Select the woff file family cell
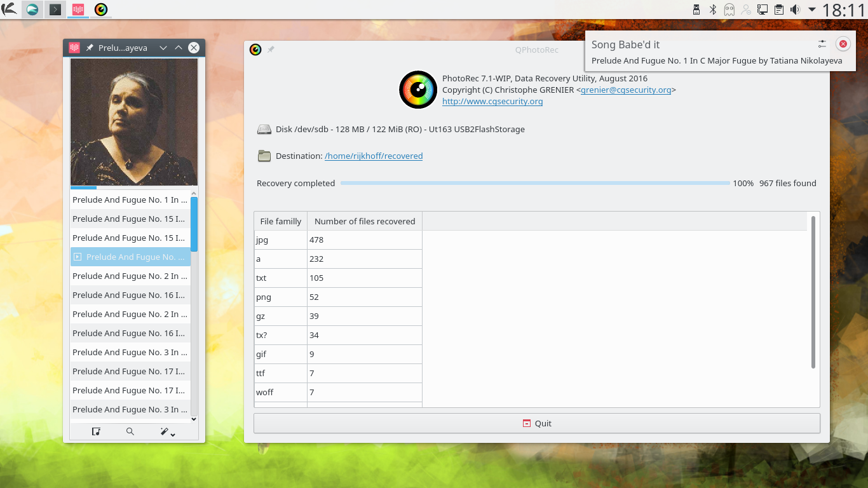 281,392
